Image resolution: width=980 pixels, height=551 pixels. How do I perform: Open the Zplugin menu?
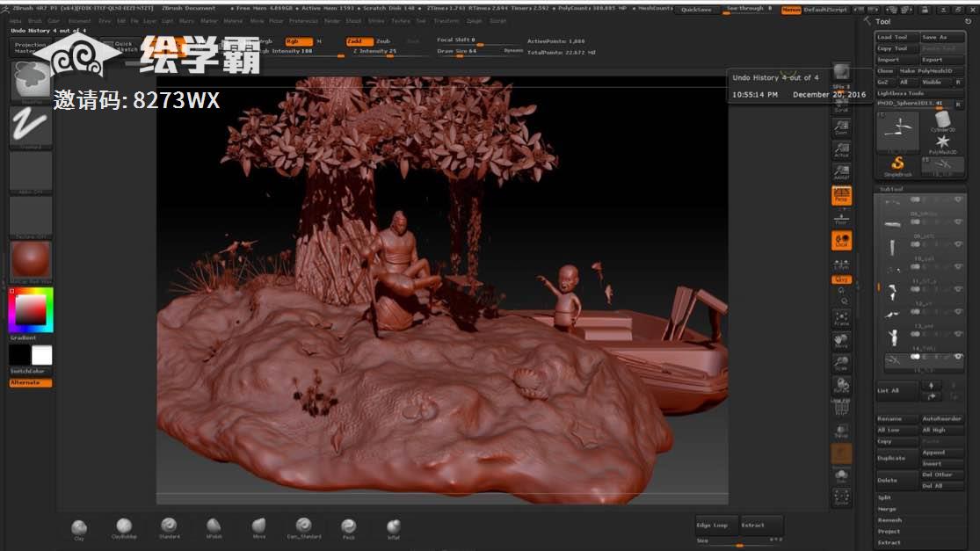point(475,21)
